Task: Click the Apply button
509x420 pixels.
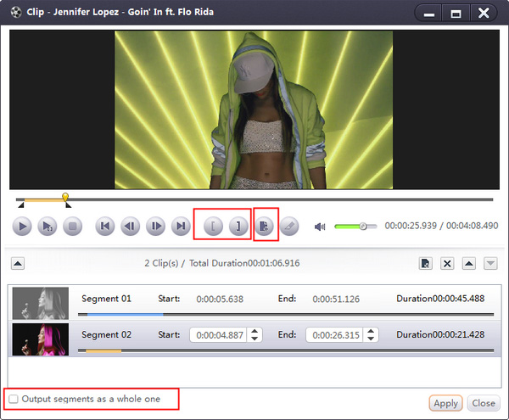Action: tap(445, 403)
